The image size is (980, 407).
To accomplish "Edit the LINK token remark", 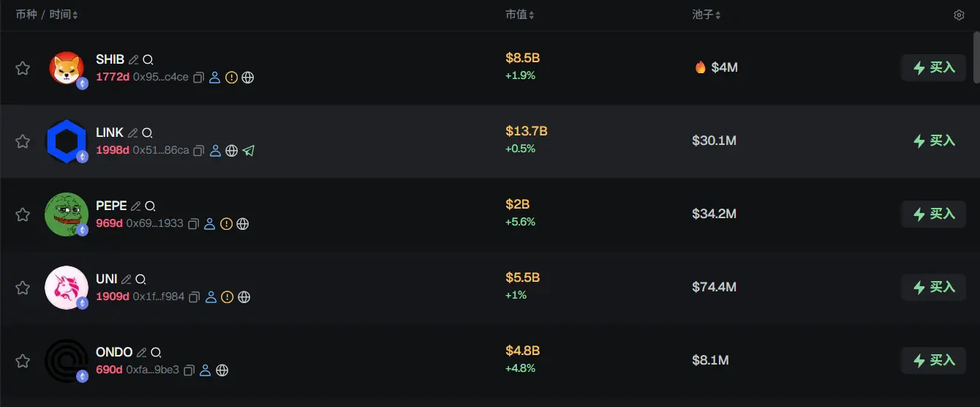I will pyautogui.click(x=132, y=133).
